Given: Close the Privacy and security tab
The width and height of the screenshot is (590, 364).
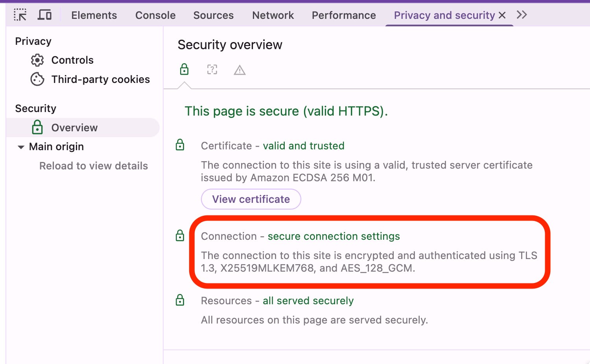Looking at the screenshot, I should 502,15.
